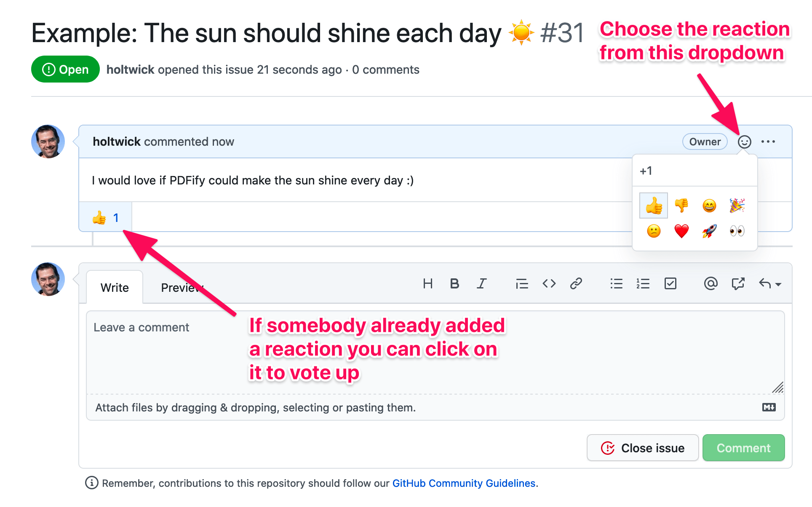Switch to the Write tab
812x507 pixels.
tap(115, 288)
